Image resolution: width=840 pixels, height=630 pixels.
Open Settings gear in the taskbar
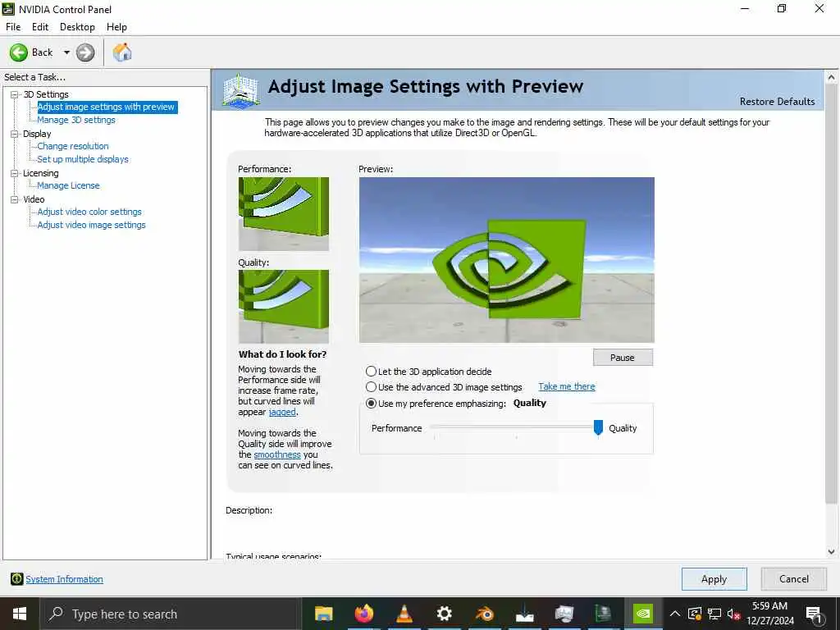[444, 614]
